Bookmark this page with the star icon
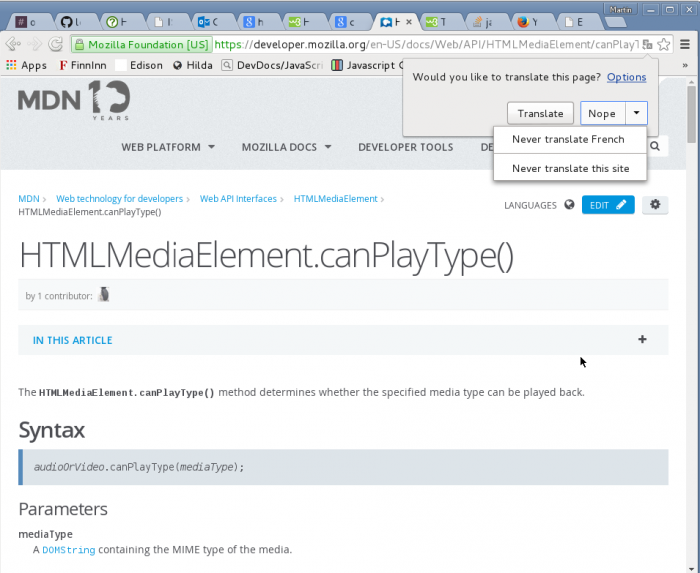This screenshot has height=573, width=700. point(664,44)
